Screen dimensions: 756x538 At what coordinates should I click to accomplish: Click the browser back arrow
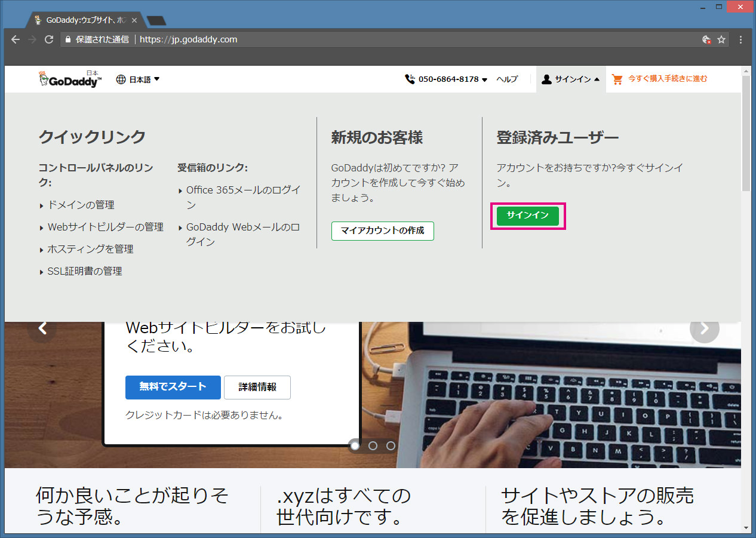coord(16,39)
